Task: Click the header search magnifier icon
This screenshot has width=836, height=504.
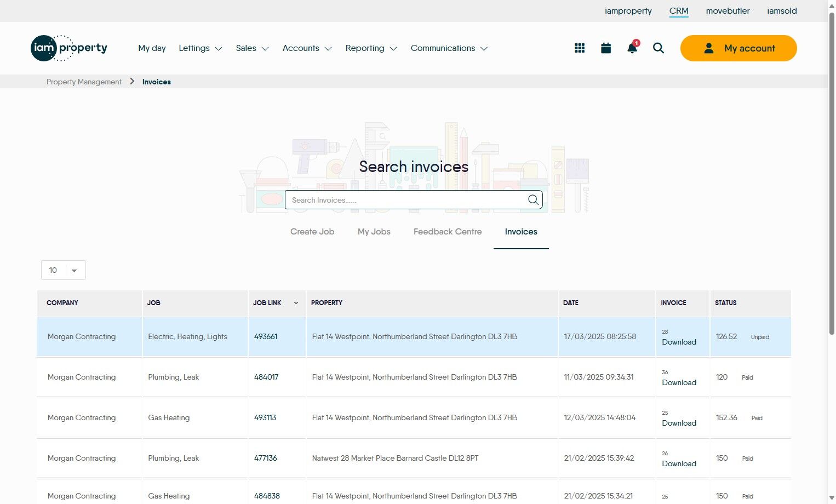Action: pos(659,48)
